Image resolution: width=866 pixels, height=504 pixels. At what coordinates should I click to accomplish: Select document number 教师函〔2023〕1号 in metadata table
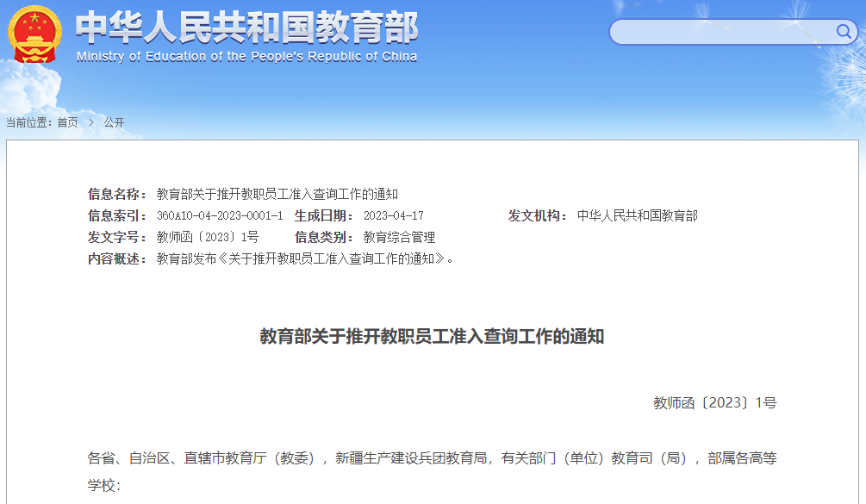[208, 238]
